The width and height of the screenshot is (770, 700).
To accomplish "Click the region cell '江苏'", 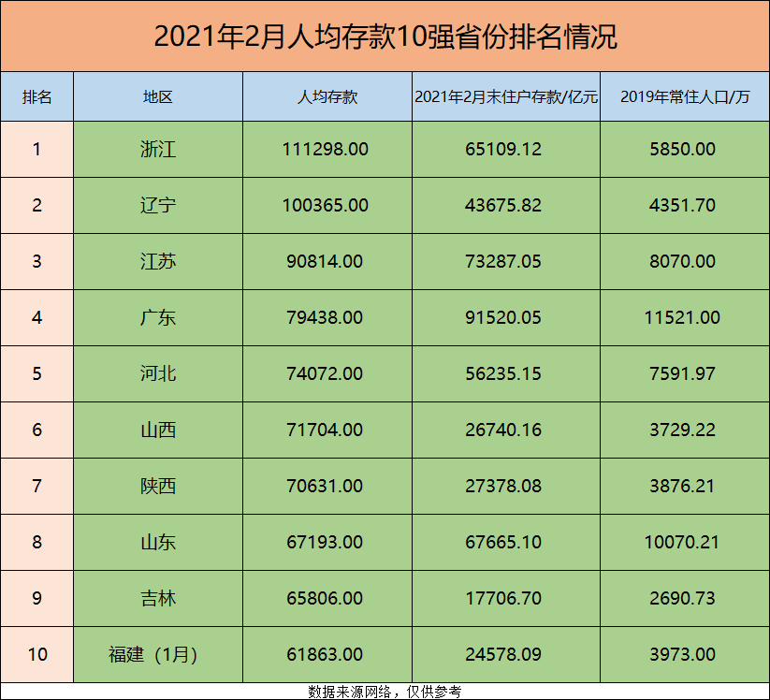I will tap(158, 261).
